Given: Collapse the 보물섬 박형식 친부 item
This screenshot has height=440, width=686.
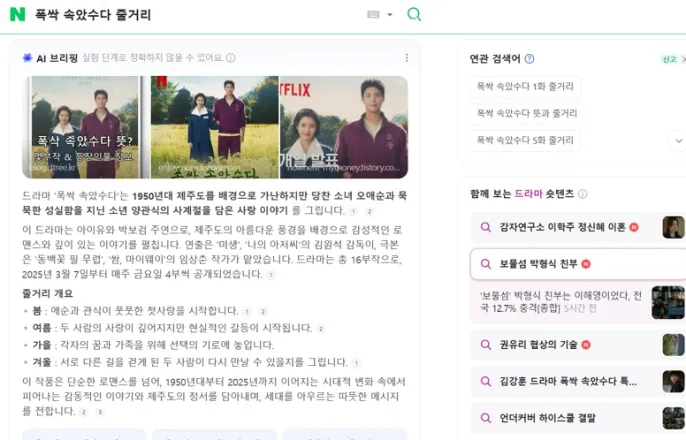Looking at the screenshot, I should [x=578, y=264].
